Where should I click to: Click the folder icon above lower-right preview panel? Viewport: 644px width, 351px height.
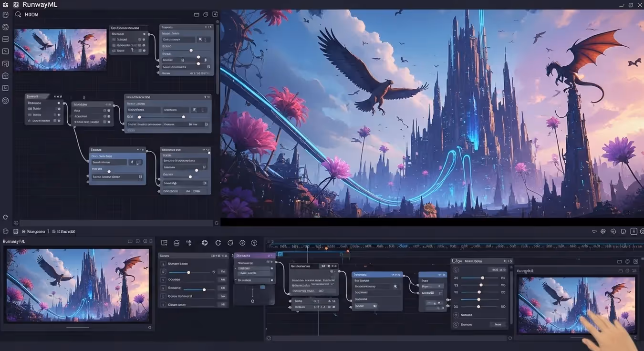point(619,261)
